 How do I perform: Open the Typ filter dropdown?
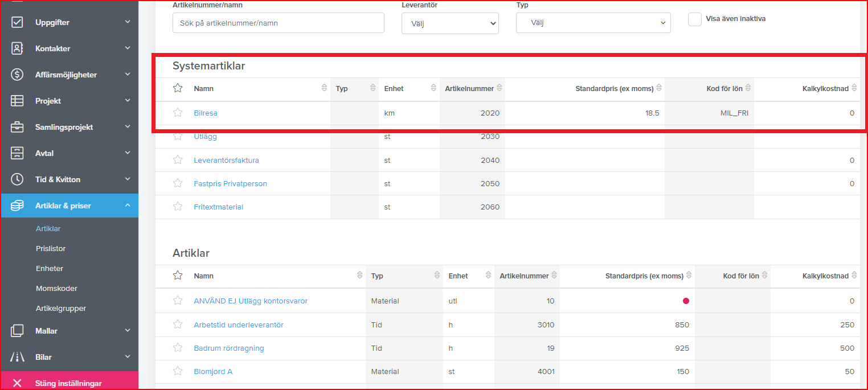[x=593, y=23]
